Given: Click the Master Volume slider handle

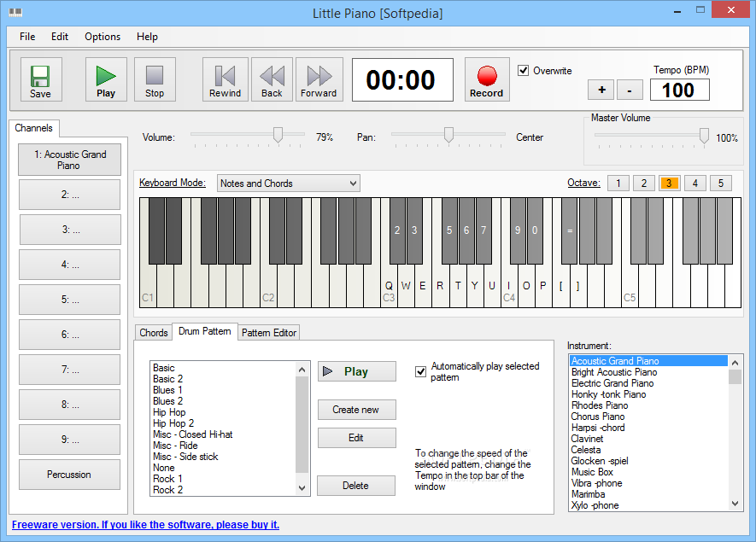Looking at the screenshot, I should click(705, 136).
